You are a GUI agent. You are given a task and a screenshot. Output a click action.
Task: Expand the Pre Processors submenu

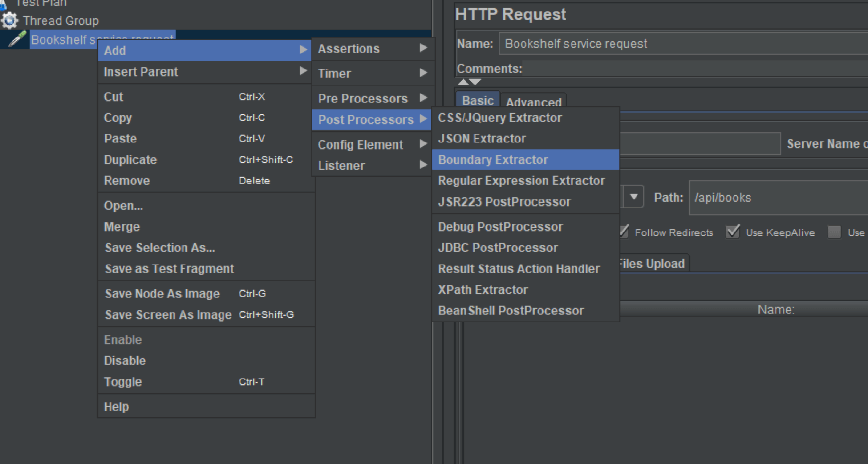point(372,98)
